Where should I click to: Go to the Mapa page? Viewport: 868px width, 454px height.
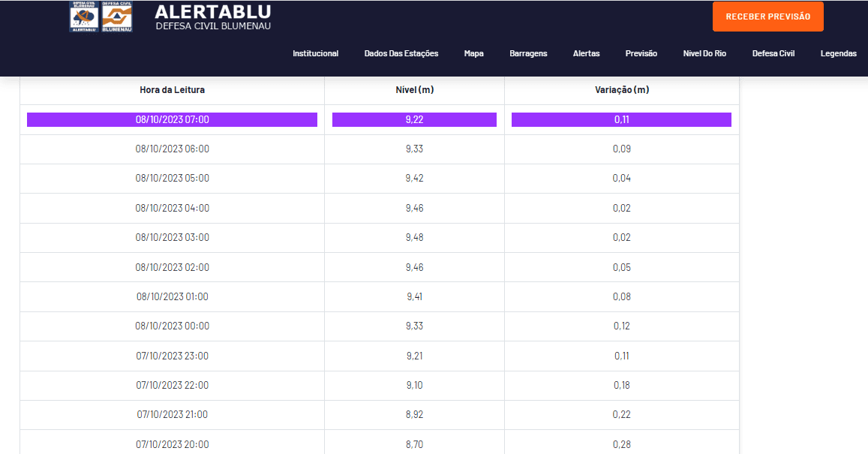[473, 53]
